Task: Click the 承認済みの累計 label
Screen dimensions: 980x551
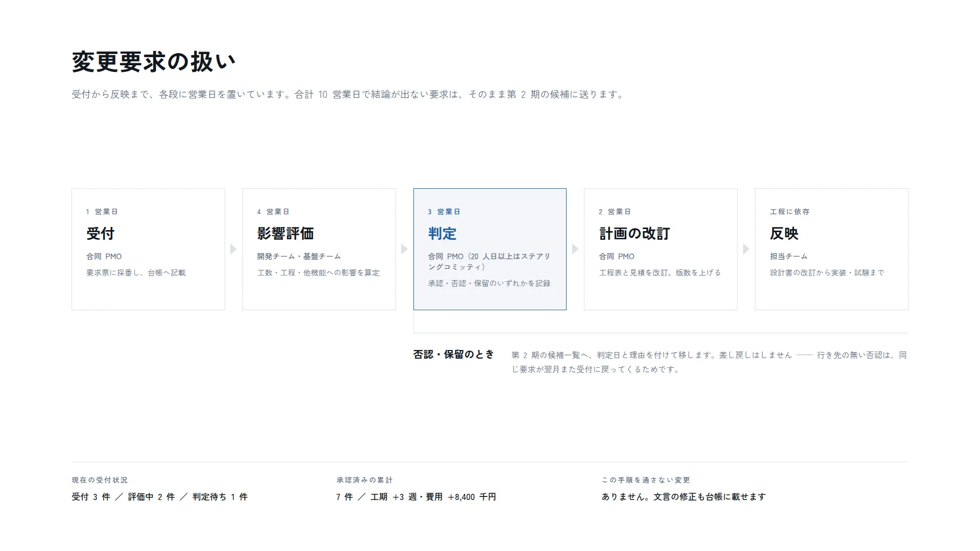Action: pos(364,480)
